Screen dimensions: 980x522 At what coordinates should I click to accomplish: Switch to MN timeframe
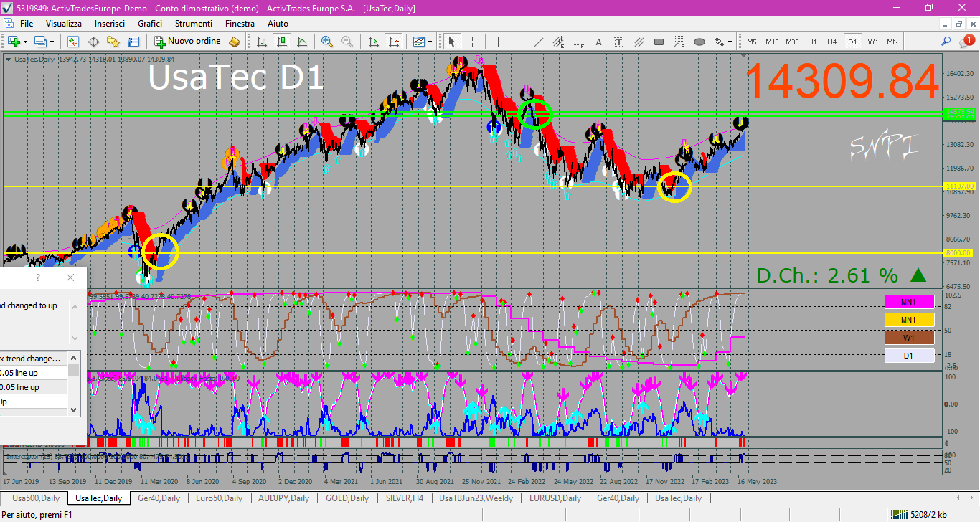pyautogui.click(x=892, y=42)
